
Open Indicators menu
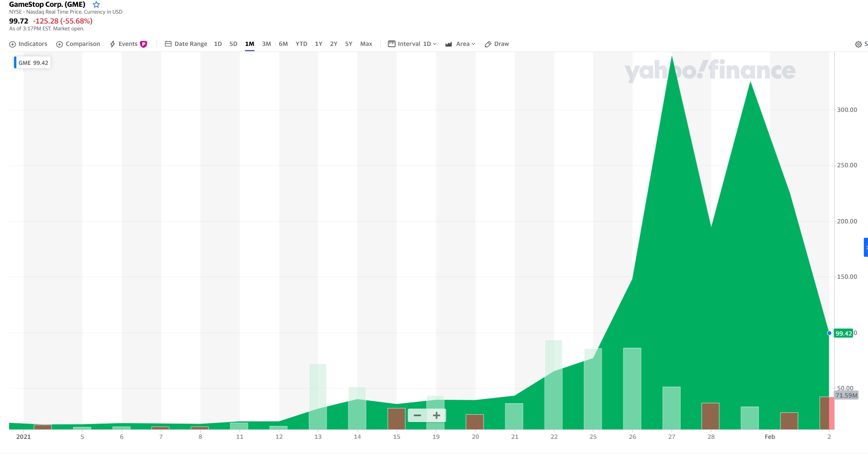click(28, 44)
